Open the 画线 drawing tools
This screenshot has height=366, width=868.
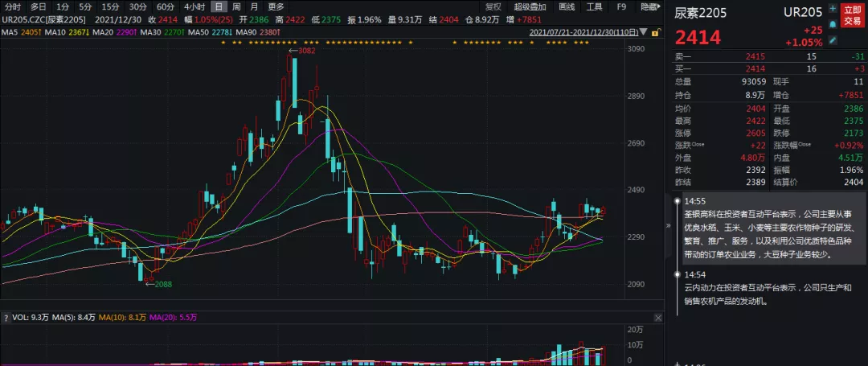pos(567,6)
